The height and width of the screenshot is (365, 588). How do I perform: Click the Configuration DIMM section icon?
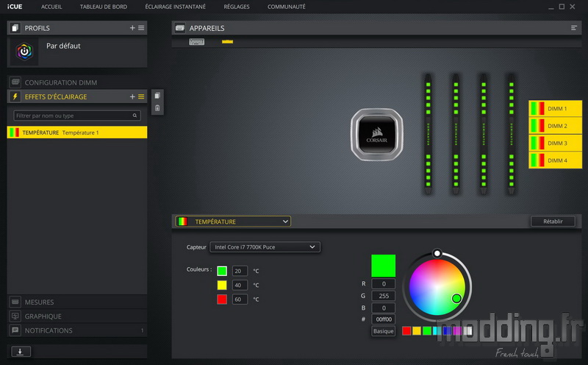[15, 82]
